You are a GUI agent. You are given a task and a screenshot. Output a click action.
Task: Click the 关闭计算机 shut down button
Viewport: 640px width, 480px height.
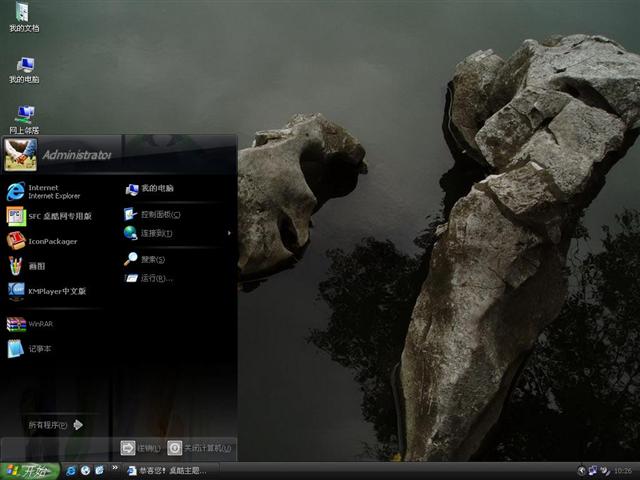coord(200,448)
